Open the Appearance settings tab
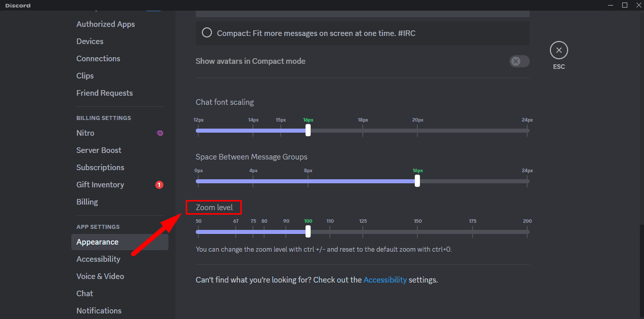Image resolution: width=644 pixels, height=319 pixels. point(97,242)
